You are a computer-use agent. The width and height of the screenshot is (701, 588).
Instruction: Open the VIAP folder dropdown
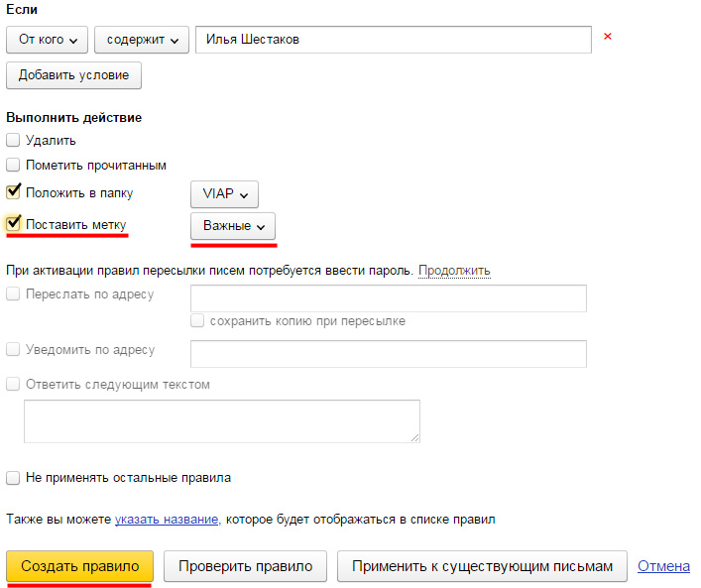click(224, 194)
